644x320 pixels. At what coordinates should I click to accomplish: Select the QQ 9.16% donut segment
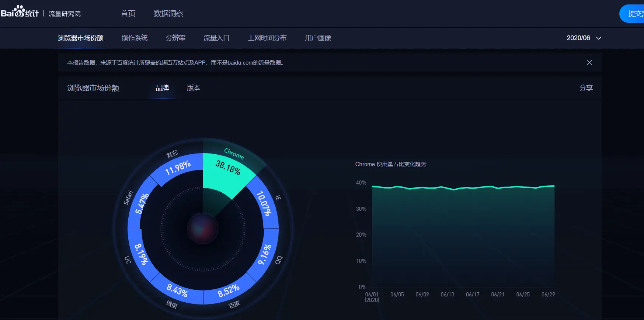265,254
